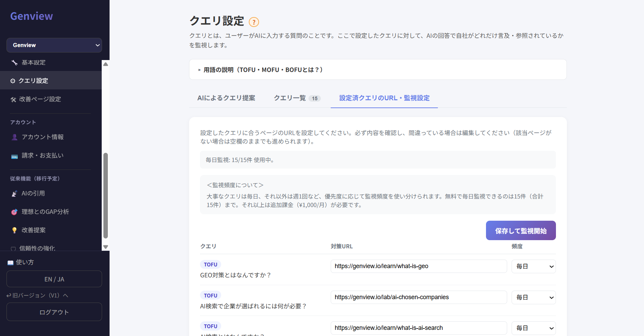The width and height of the screenshot is (644, 336).
Task: Click the lightbulb icon beside 改善提案
Action: 14,230
